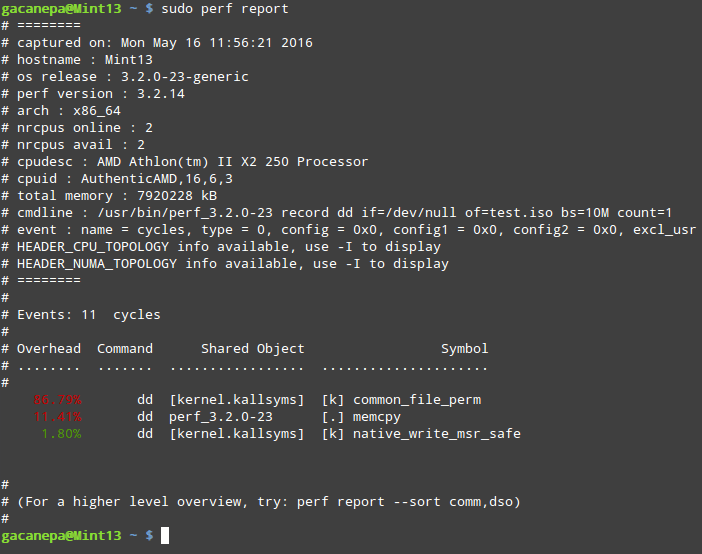
Task: Click the 'Events: 11 cycles' line
Action: click(89, 315)
